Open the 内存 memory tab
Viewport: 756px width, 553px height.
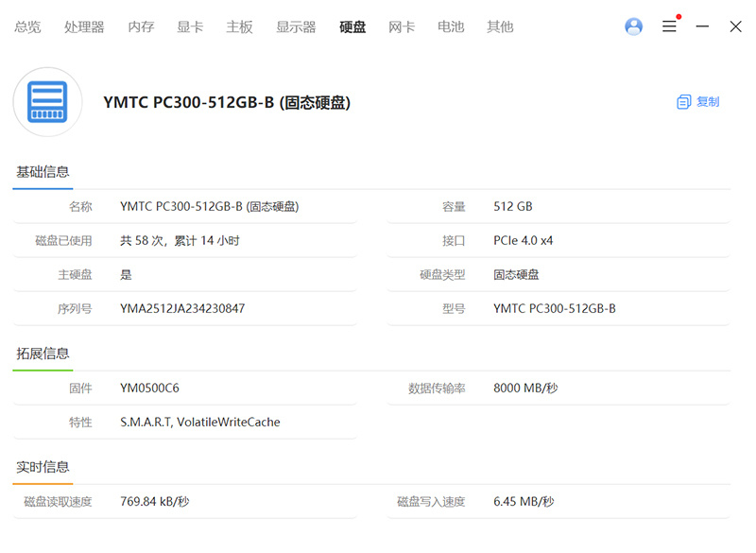coord(141,26)
